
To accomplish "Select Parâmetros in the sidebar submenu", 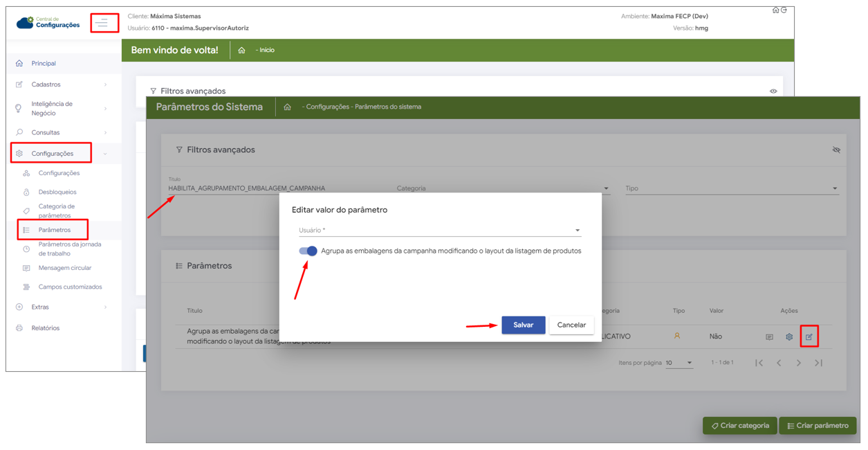I will click(54, 230).
